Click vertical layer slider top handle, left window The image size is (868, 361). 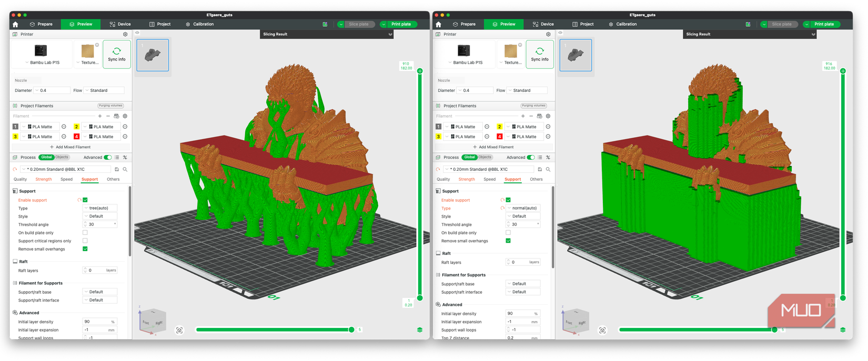420,71
